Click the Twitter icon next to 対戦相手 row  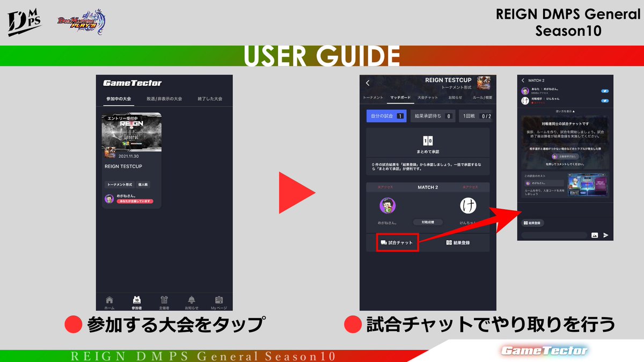[x=605, y=100]
